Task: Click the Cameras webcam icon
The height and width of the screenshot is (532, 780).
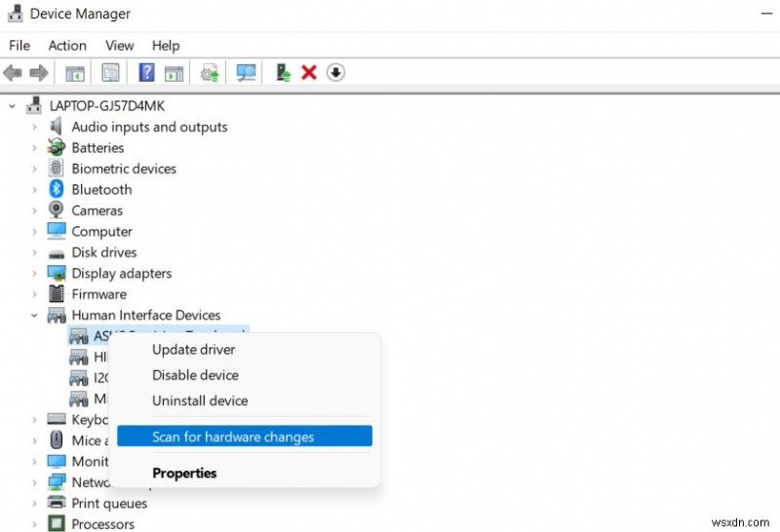Action: pos(57,209)
